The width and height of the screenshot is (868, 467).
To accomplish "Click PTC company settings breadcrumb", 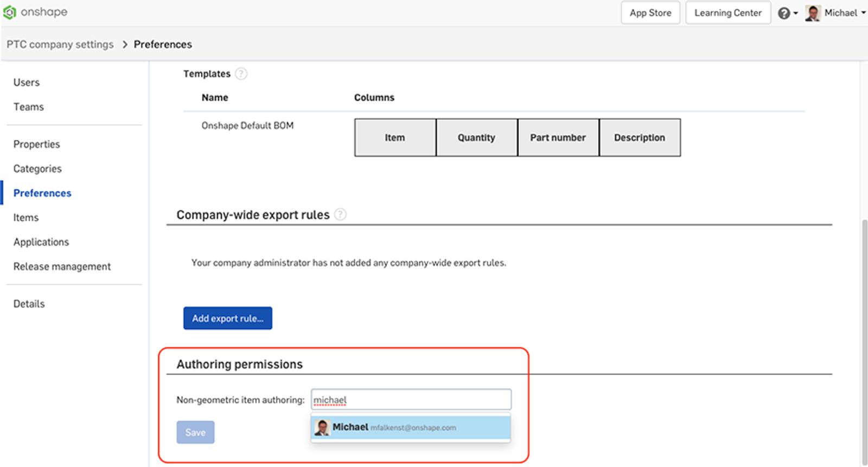I will [60, 44].
